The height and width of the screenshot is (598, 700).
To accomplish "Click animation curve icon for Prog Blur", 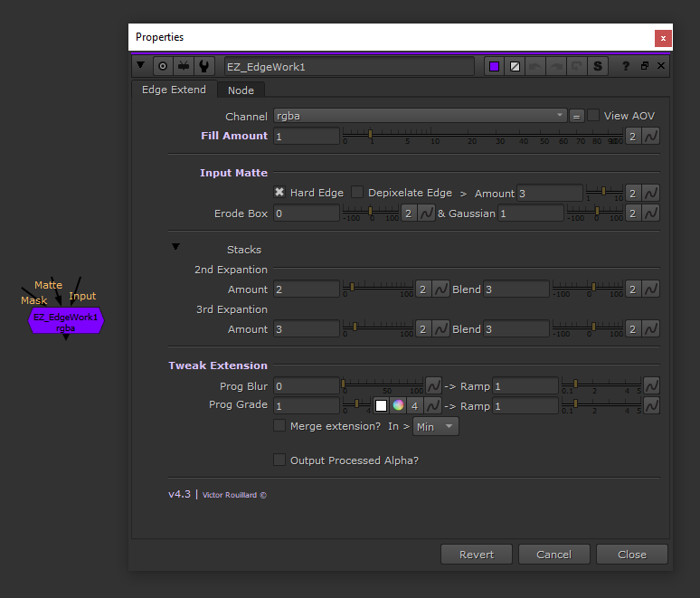I will pos(433,385).
